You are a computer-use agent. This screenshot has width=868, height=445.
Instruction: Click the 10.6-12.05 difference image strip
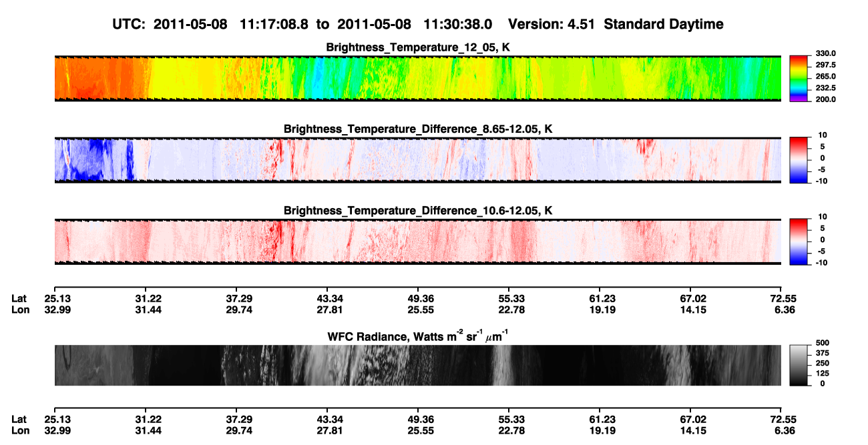tap(418, 242)
